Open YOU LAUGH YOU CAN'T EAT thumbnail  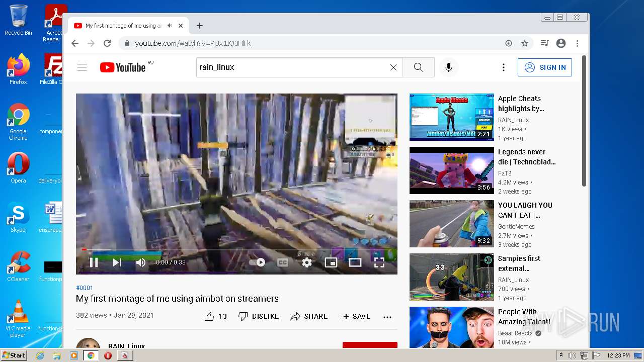[x=451, y=223]
